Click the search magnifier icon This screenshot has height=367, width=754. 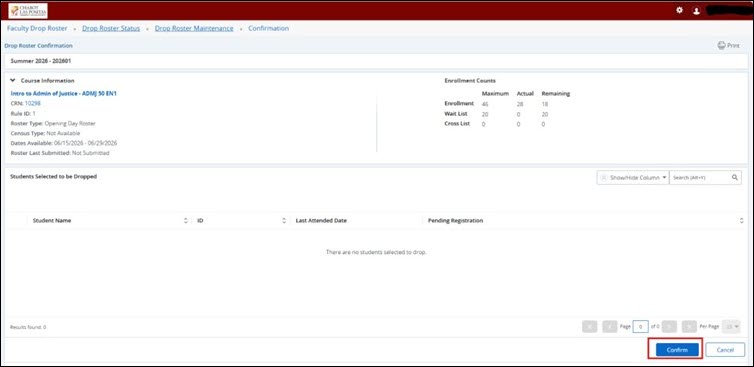(735, 177)
